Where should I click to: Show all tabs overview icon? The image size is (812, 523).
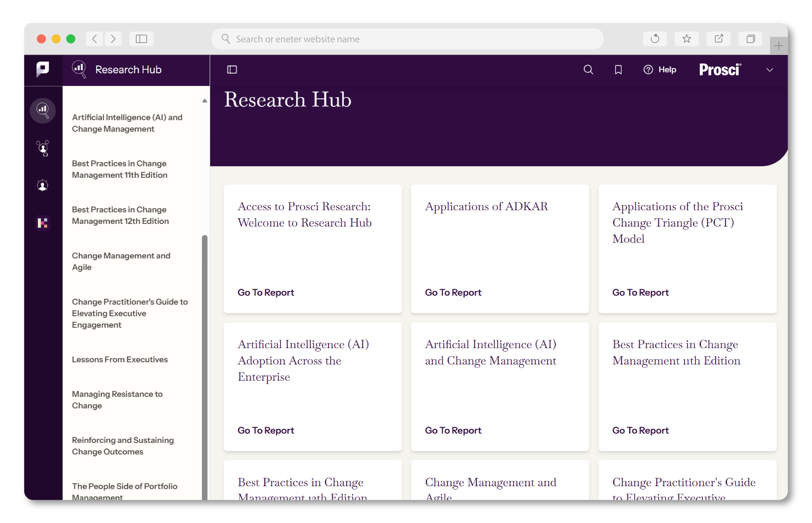(750, 39)
